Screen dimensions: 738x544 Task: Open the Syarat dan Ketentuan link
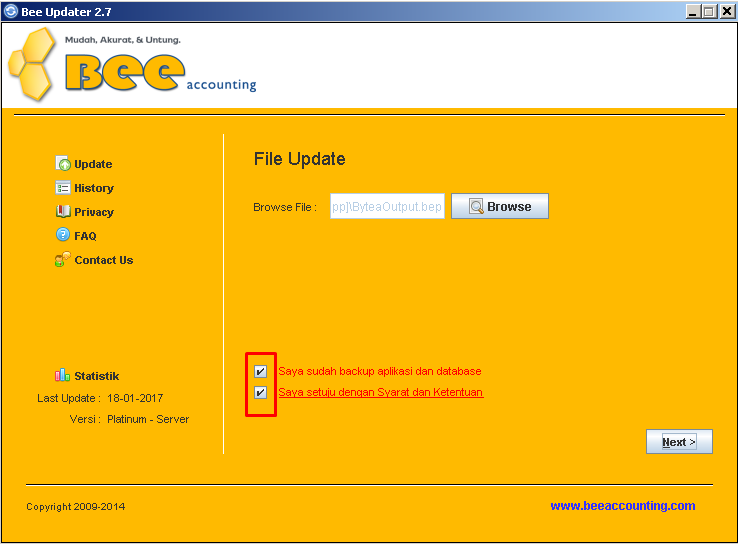(x=381, y=392)
